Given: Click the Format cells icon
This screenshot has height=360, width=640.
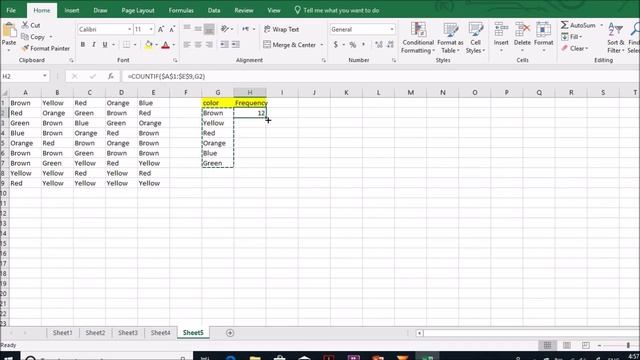Looking at the screenshot, I should pyautogui.click(x=543, y=30).
